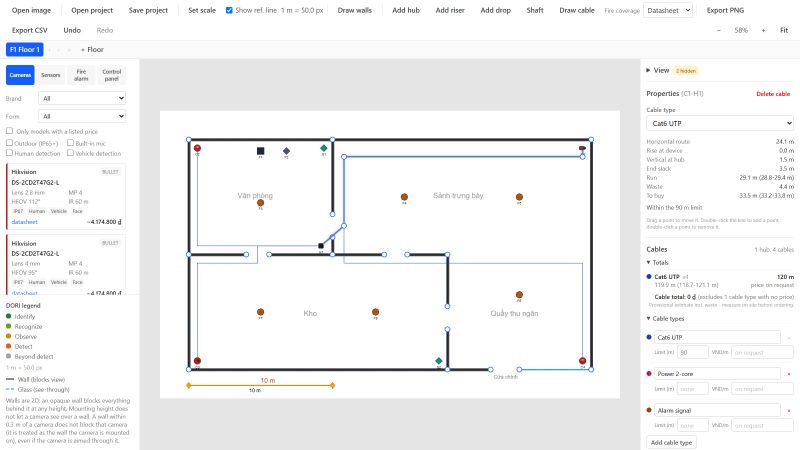The width and height of the screenshot is (800, 450).
Task: Select the grey diamond device in Văn phòng
Action: pyautogui.click(x=286, y=151)
